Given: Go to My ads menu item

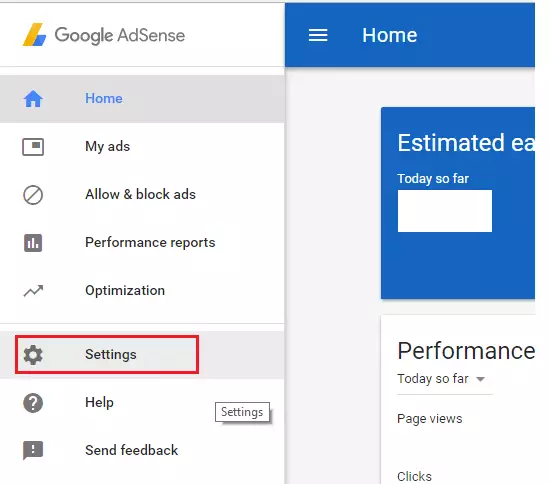Looking at the screenshot, I should click(x=142, y=146).
